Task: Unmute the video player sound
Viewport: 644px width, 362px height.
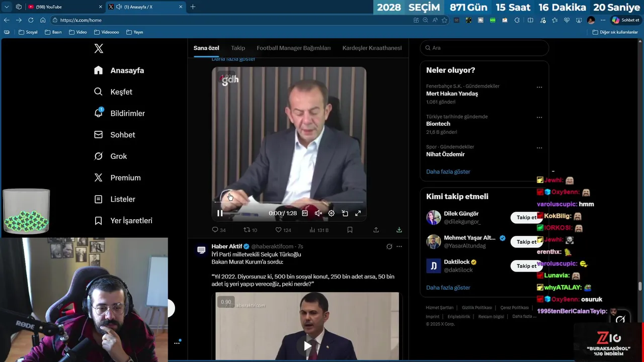Action: [x=318, y=213]
